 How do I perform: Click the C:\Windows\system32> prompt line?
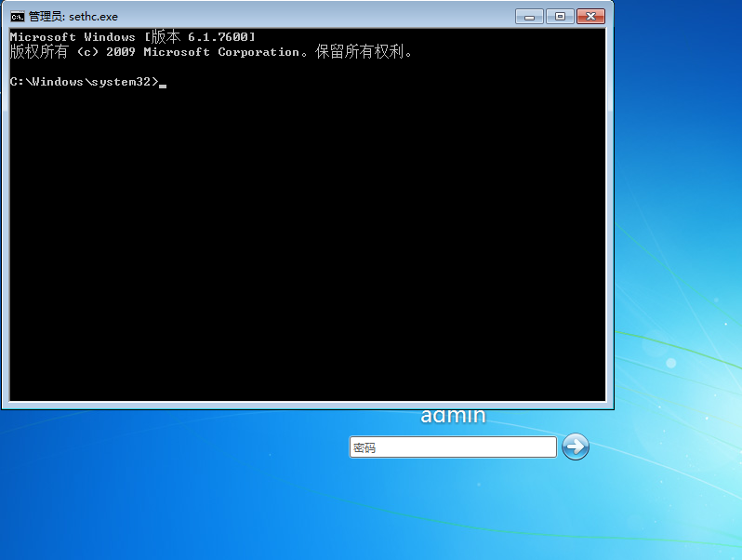[84, 82]
